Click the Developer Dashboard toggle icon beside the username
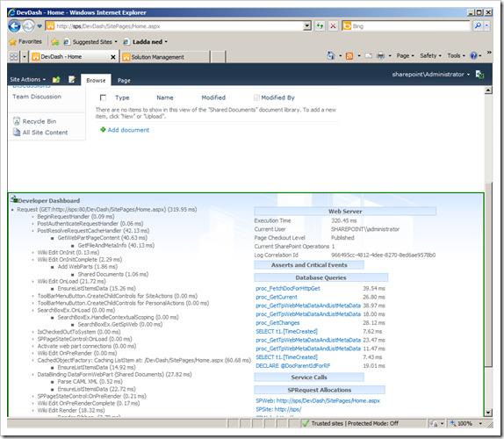This screenshot has height=439, width=504. point(480,75)
